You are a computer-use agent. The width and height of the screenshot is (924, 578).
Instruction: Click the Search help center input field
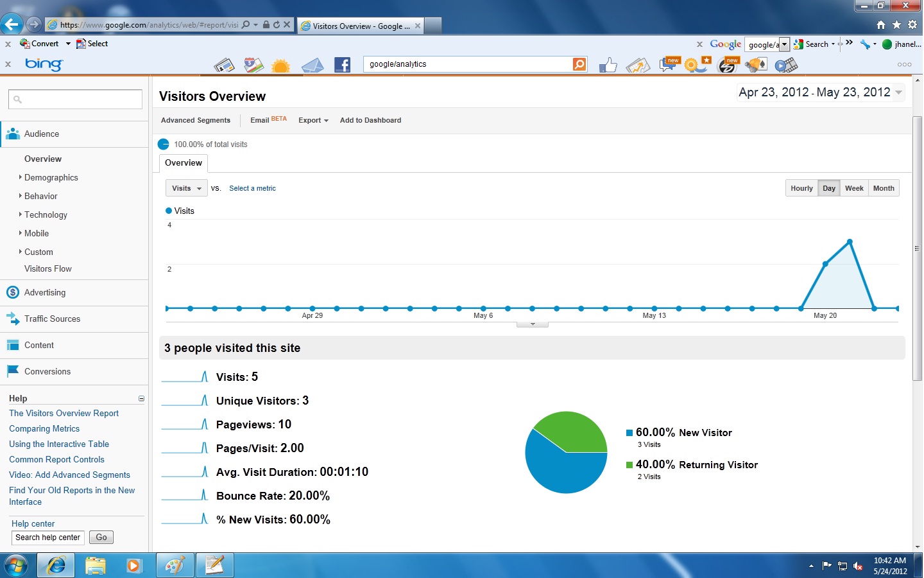tap(48, 538)
